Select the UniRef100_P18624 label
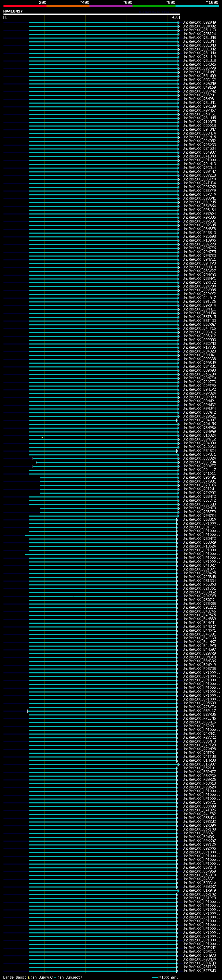 (199, 546)
